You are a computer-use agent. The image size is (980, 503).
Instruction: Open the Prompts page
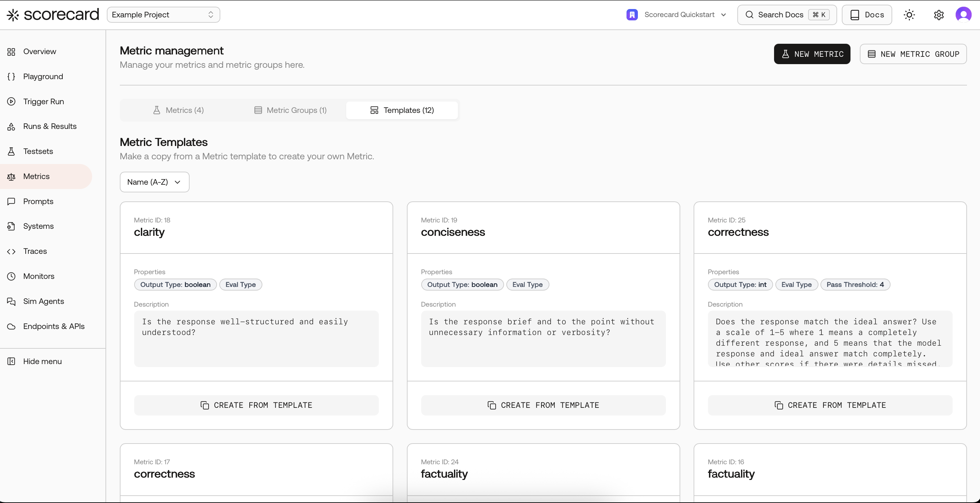click(46, 201)
